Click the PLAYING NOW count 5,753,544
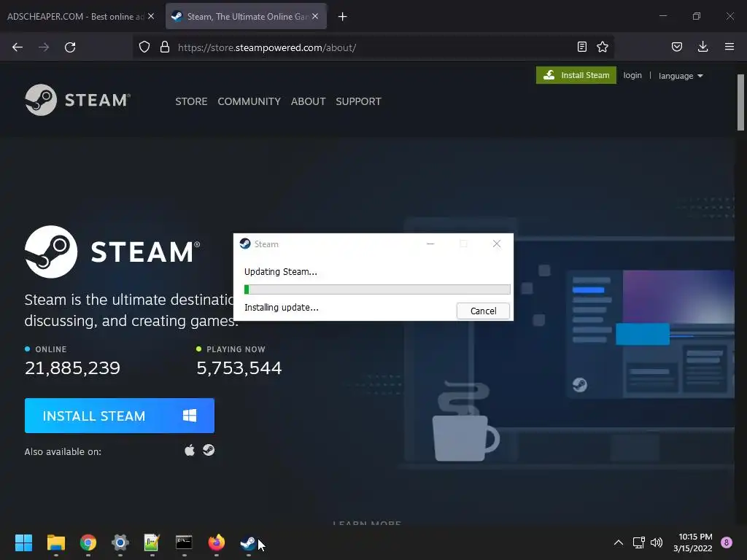Screen dimensions: 747x560 point(239,368)
